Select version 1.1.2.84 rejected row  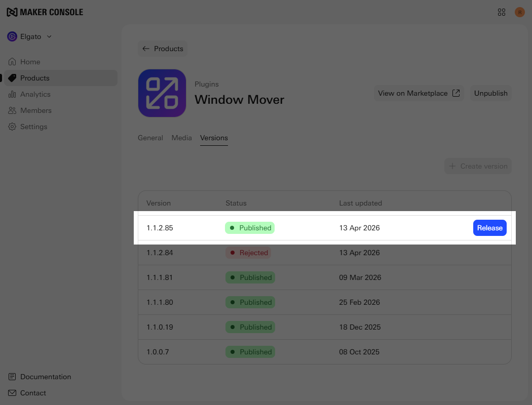(324, 253)
